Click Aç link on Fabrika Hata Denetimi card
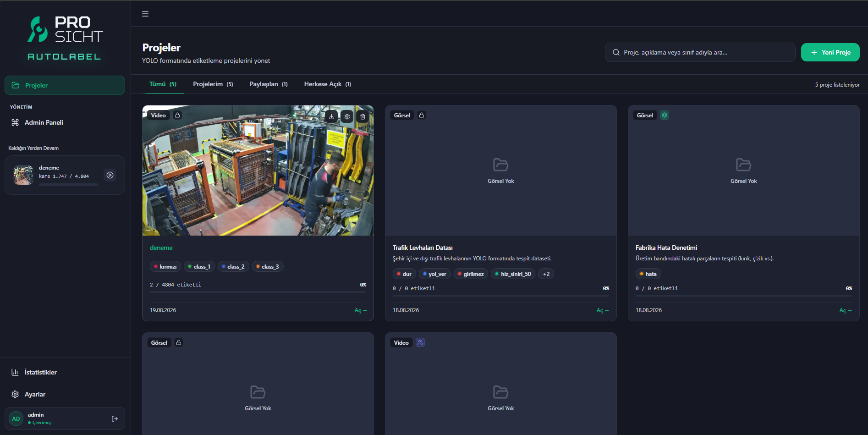868x435 pixels. click(846, 310)
